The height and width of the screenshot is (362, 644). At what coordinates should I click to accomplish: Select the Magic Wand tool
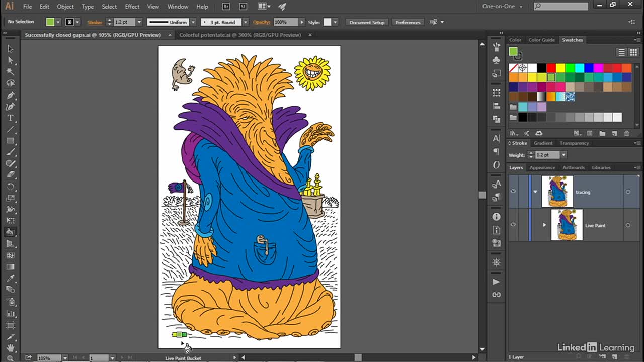pos(10,72)
